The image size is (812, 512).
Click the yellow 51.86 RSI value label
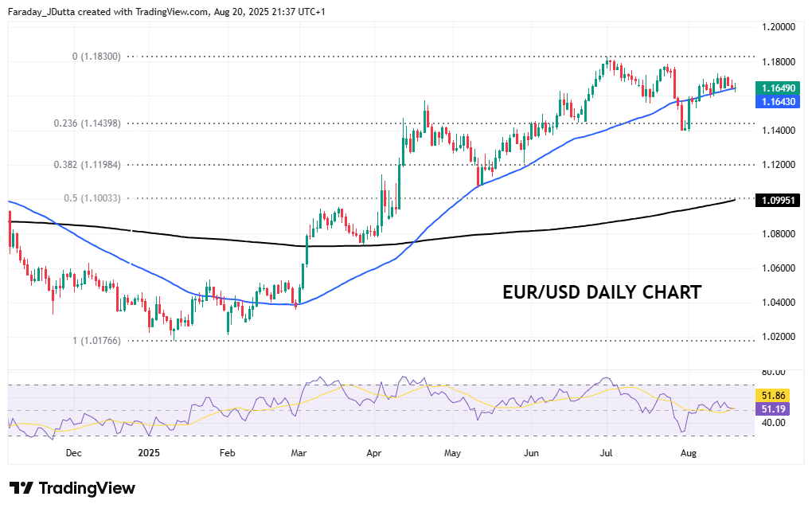coord(775,396)
